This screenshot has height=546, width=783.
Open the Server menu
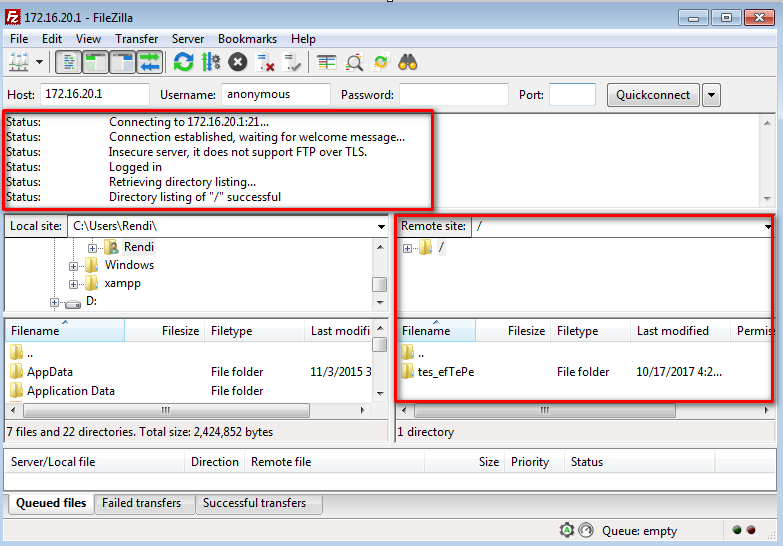(188, 39)
